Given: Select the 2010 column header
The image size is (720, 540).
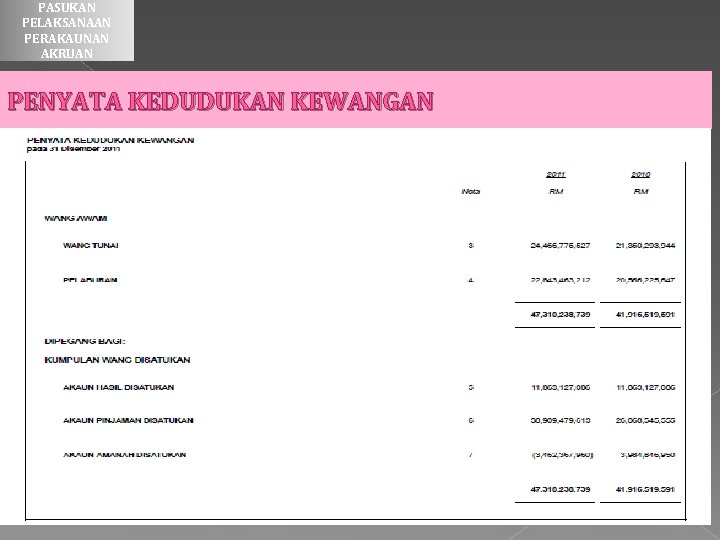Looking at the screenshot, I should (x=641, y=175).
